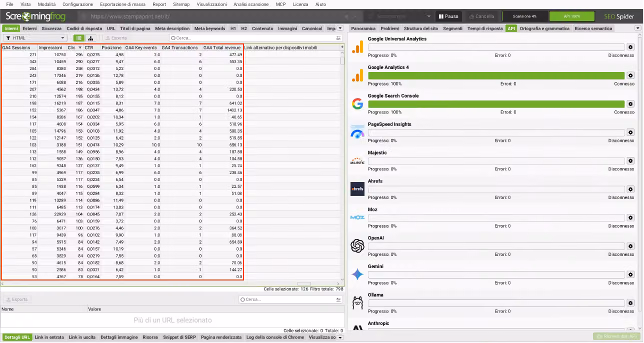This screenshot has height=343, width=644.
Task: Expand hidden tabs after Ricerca semantica
Action: click(637, 28)
